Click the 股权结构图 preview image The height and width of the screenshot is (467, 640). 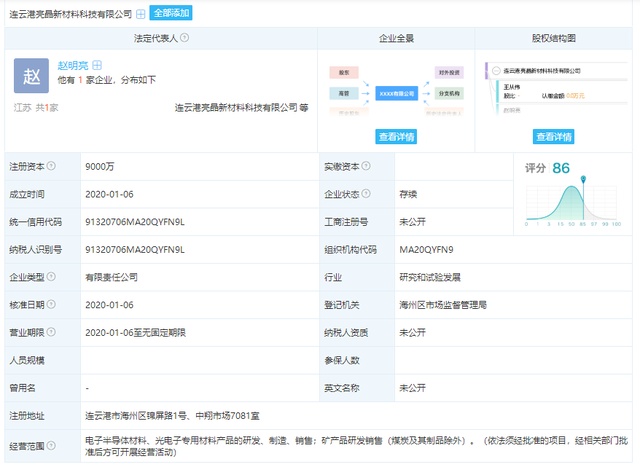(x=553, y=90)
